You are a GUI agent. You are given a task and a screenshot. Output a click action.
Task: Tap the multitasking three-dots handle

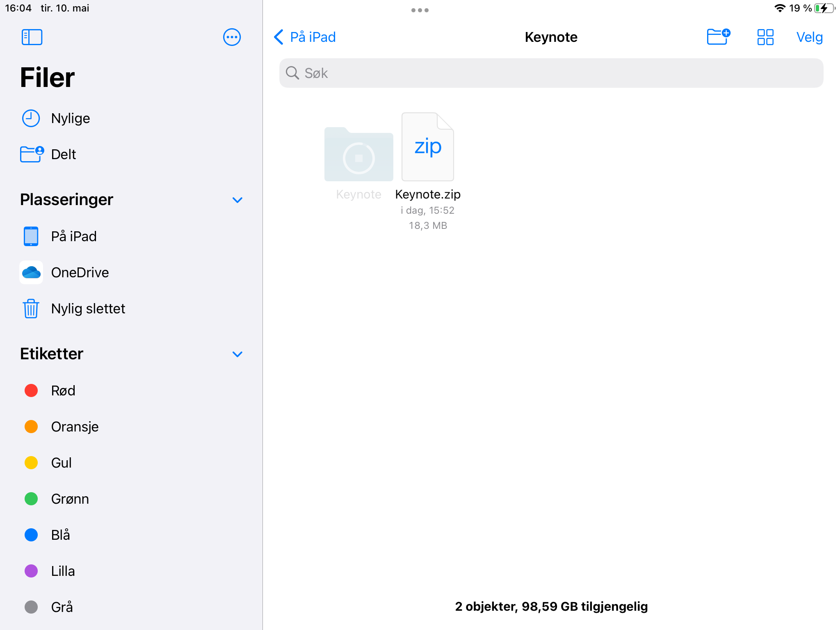click(420, 10)
